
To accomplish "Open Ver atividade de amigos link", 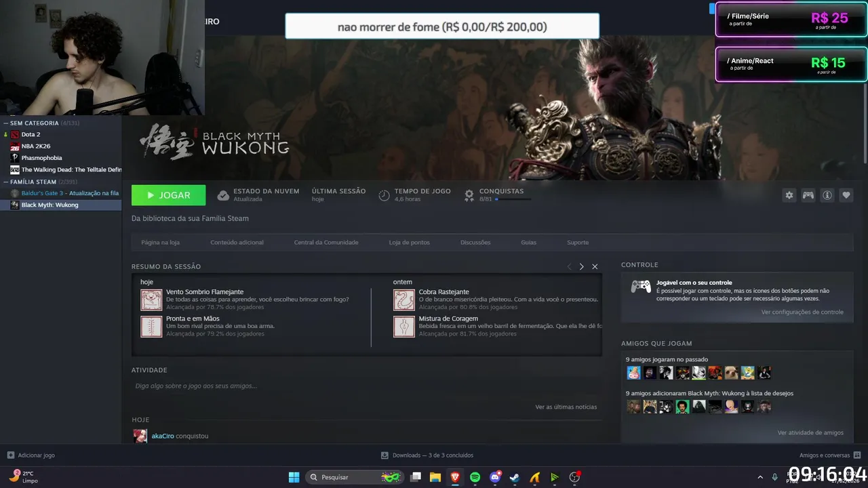I will 810,432.
